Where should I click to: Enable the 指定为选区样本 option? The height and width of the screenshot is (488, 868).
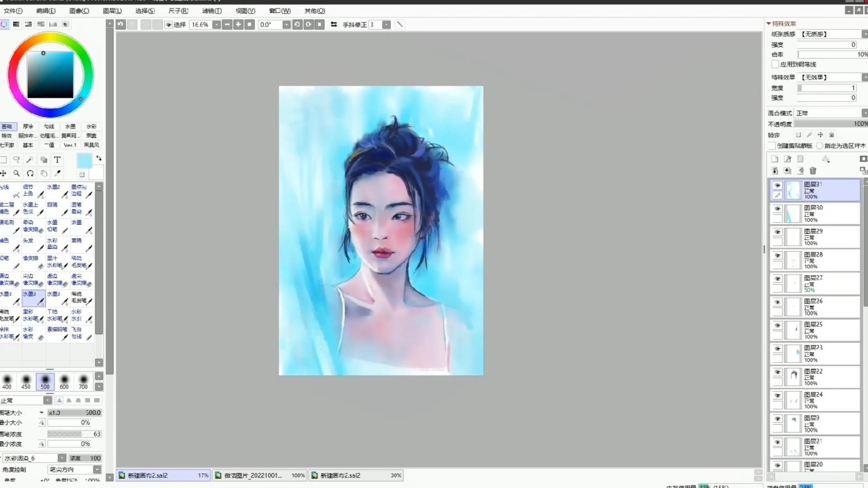click(820, 145)
